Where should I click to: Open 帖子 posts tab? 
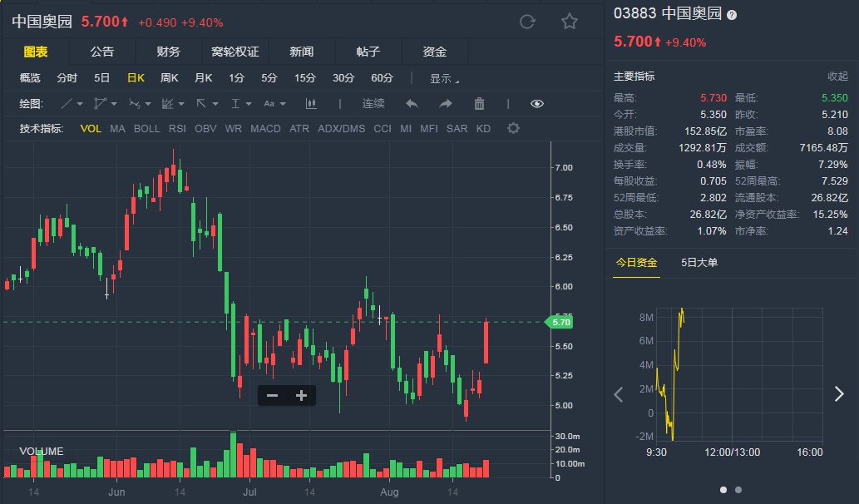pos(368,52)
